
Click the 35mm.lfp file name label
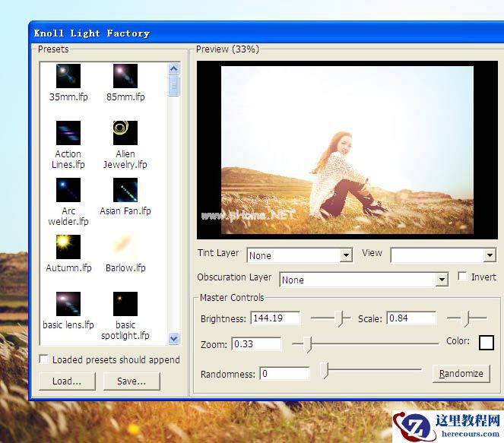point(68,97)
